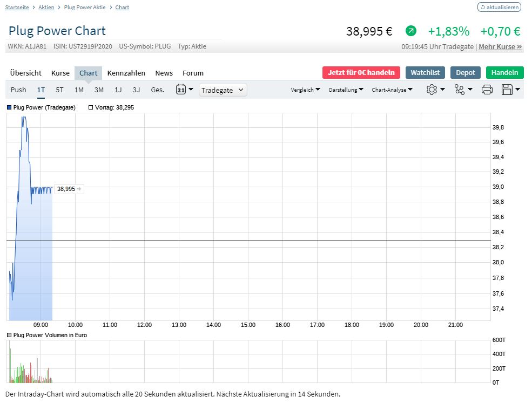Click the save diskette icon

click(507, 90)
